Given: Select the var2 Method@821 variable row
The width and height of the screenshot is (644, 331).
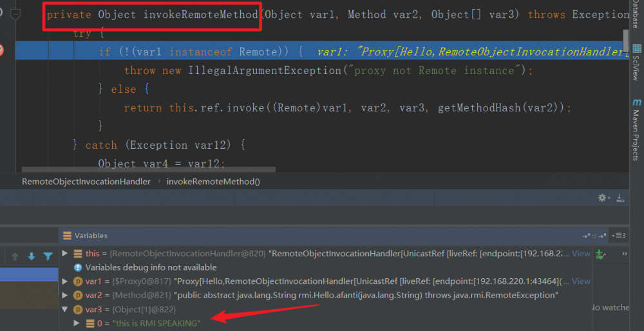Looking at the screenshot, I should [x=326, y=296].
